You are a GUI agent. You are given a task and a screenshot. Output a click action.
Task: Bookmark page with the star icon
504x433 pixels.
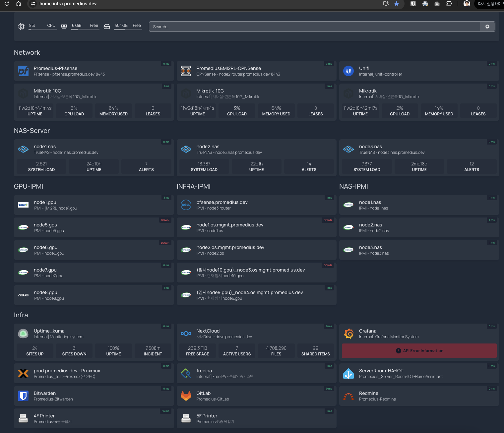click(397, 4)
